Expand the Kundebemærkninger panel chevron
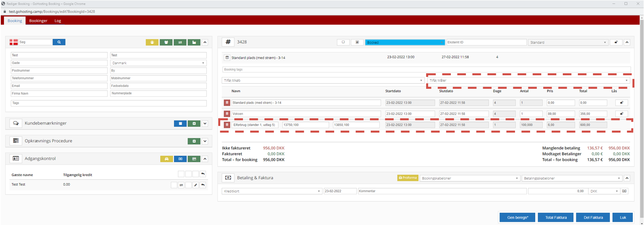This screenshot has height=225, width=644. 205,123
